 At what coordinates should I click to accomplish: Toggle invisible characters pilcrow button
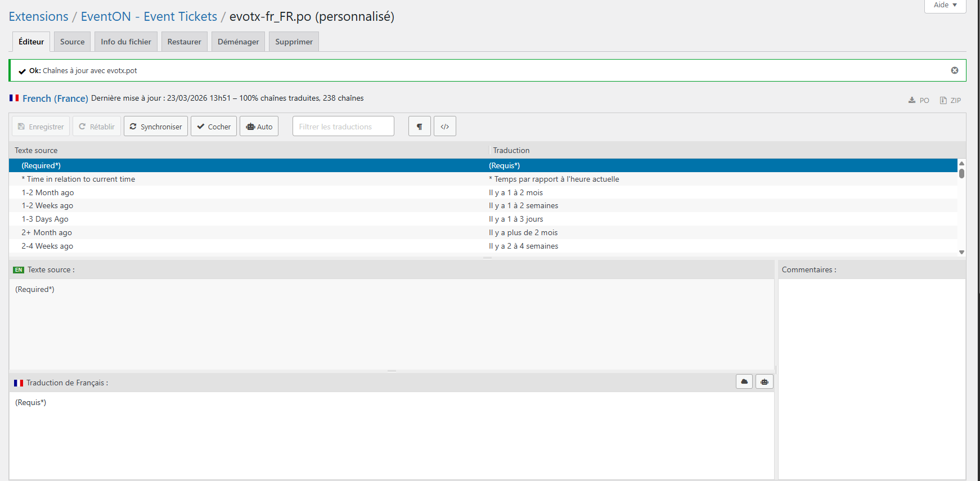pos(419,127)
